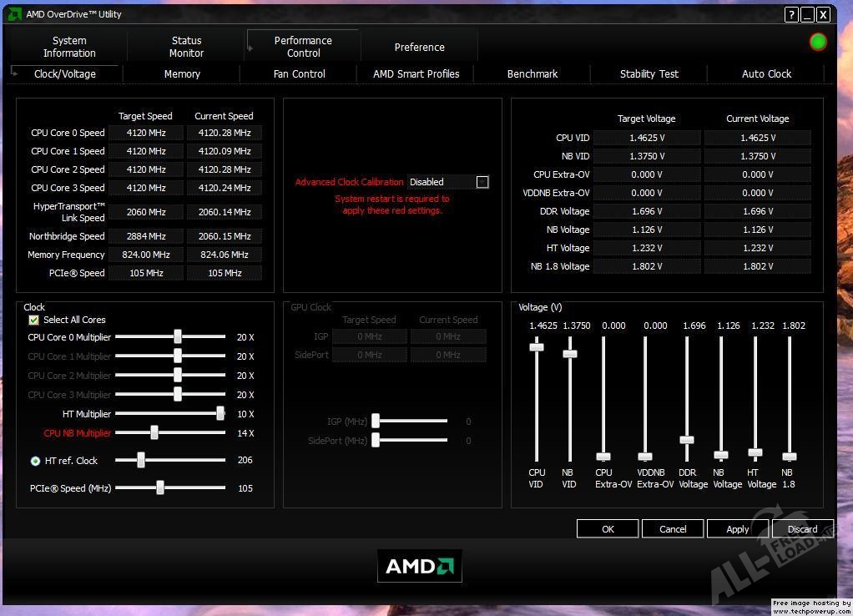853x616 pixels.
Task: Click the green status indicator light
Action: [818, 42]
